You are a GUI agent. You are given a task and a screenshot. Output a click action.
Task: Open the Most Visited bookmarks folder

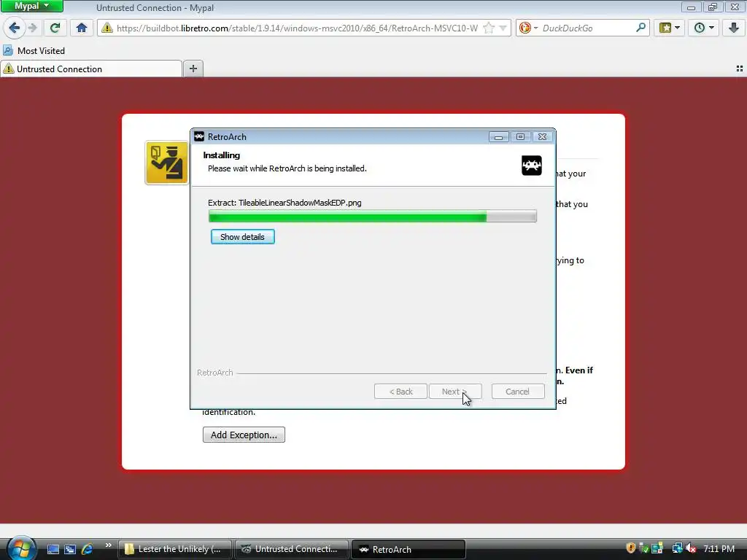(34, 50)
